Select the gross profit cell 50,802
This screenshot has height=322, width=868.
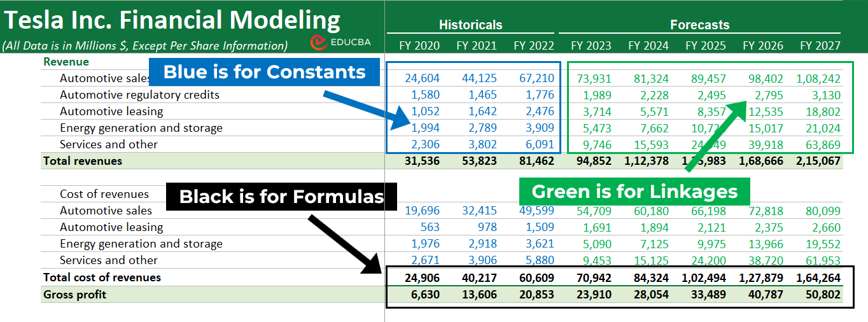click(x=823, y=295)
